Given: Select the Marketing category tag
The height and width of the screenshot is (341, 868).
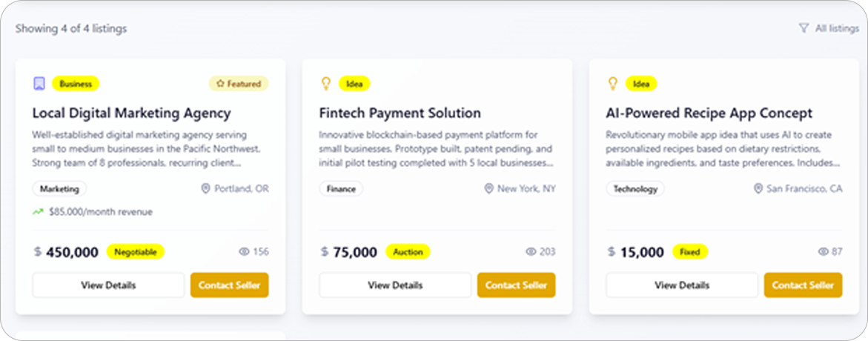Looking at the screenshot, I should click(x=59, y=189).
